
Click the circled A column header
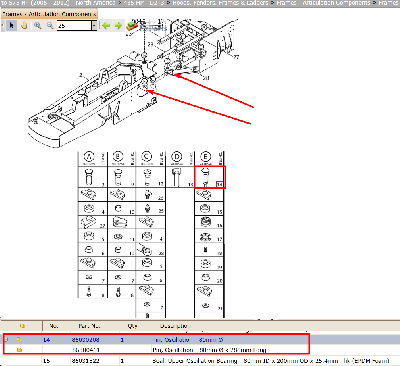(x=89, y=157)
